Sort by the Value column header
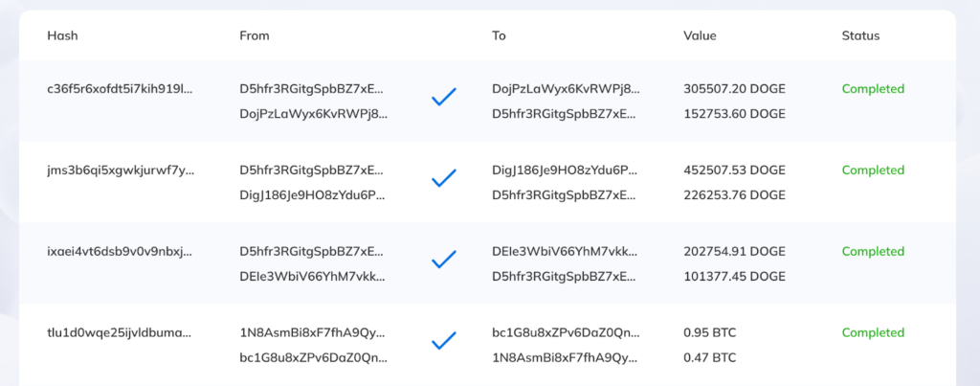This screenshot has width=980, height=386. click(x=700, y=35)
